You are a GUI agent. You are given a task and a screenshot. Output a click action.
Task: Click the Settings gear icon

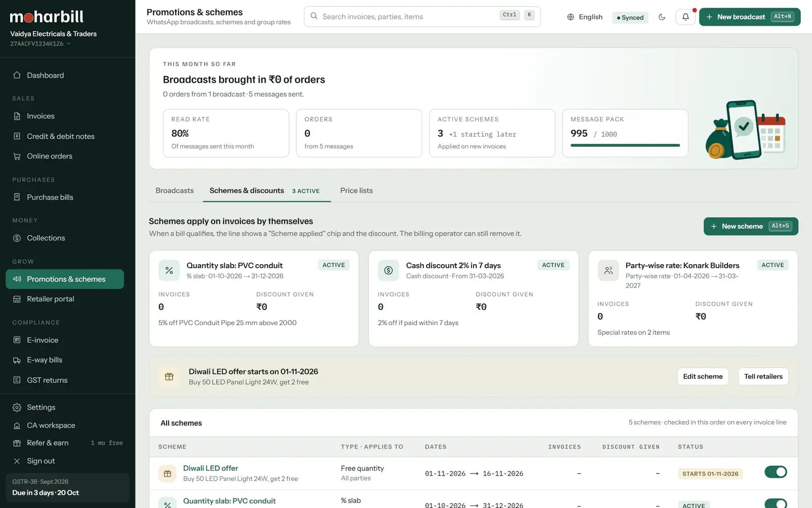click(x=17, y=407)
